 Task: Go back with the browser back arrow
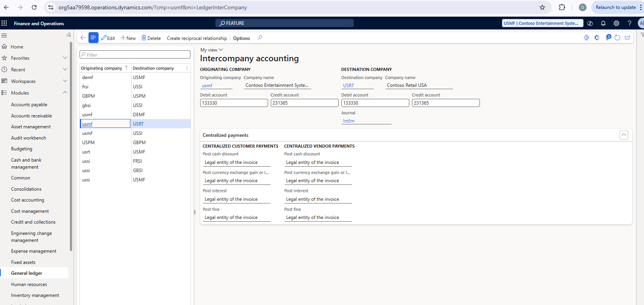(6, 7)
